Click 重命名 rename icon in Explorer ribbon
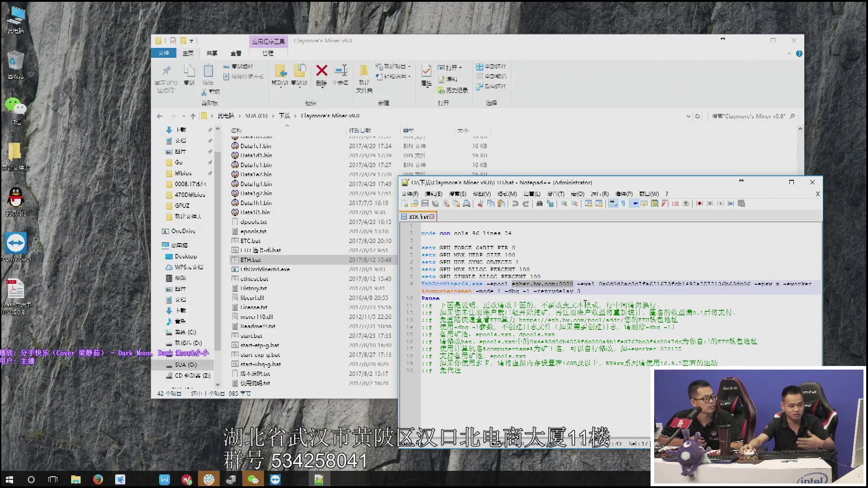Viewport: 868px width, 488px height. click(340, 70)
